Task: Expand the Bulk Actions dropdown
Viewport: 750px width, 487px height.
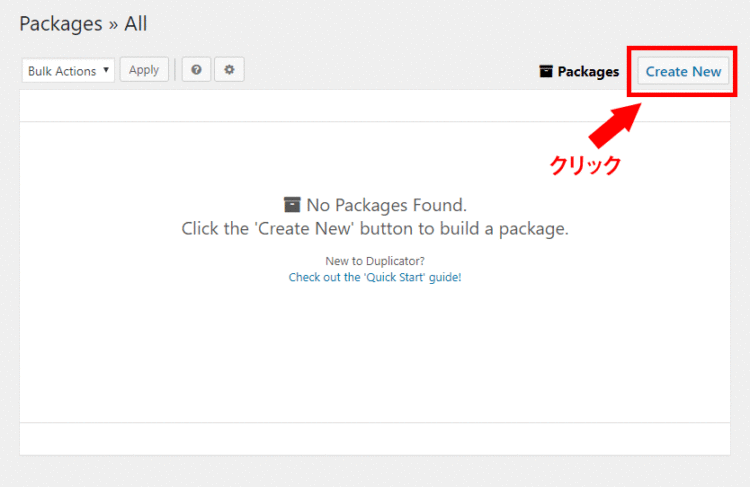Action: pos(67,71)
